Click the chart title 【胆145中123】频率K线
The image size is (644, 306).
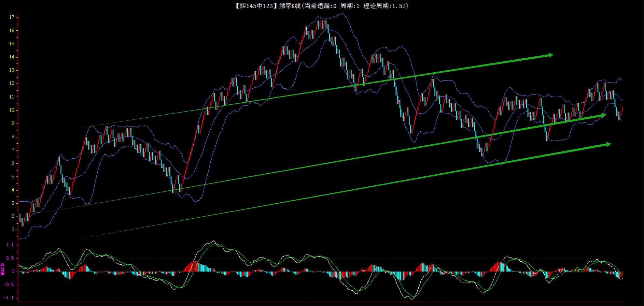pos(267,6)
